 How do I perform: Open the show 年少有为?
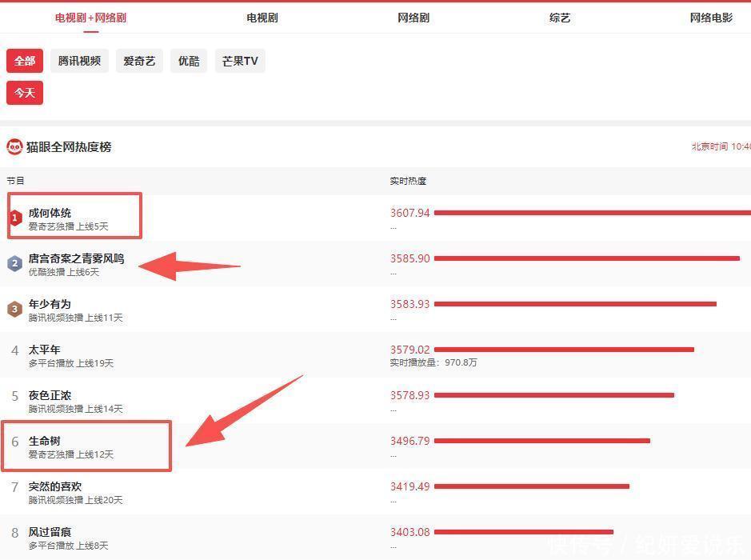point(50,304)
